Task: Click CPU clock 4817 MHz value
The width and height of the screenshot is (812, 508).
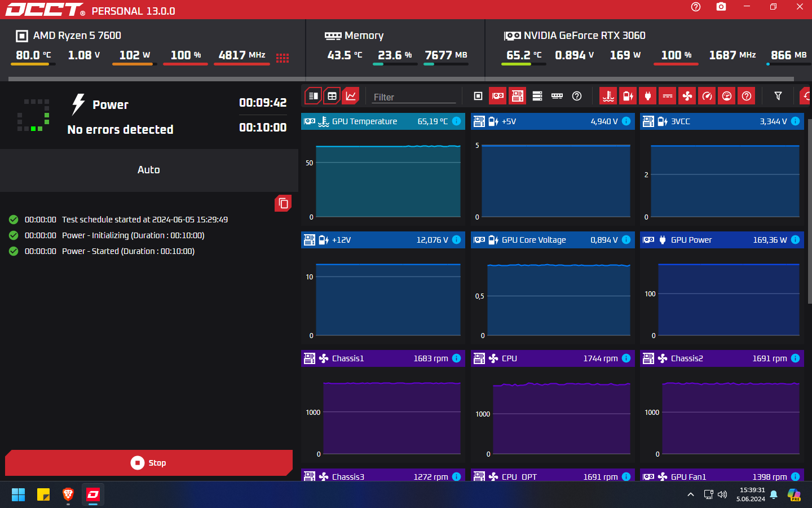Action: coord(242,55)
